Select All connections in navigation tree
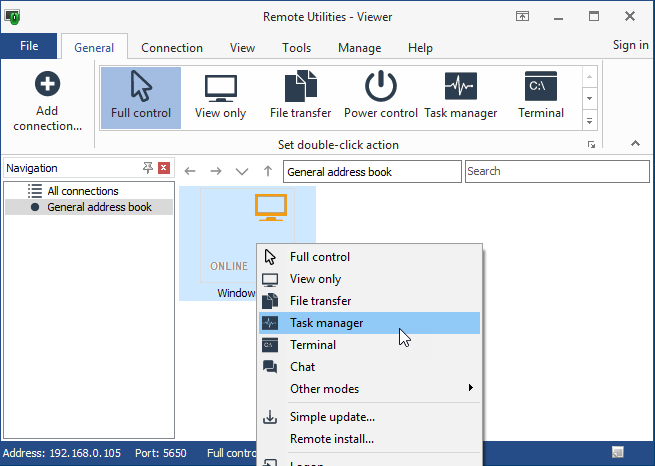Viewport: 655px width, 466px height. point(83,191)
